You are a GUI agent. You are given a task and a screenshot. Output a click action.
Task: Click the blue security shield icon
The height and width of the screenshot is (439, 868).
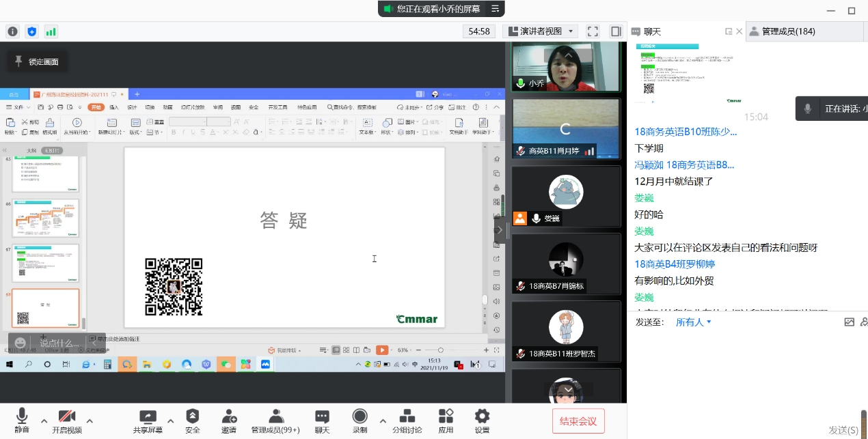[31, 31]
